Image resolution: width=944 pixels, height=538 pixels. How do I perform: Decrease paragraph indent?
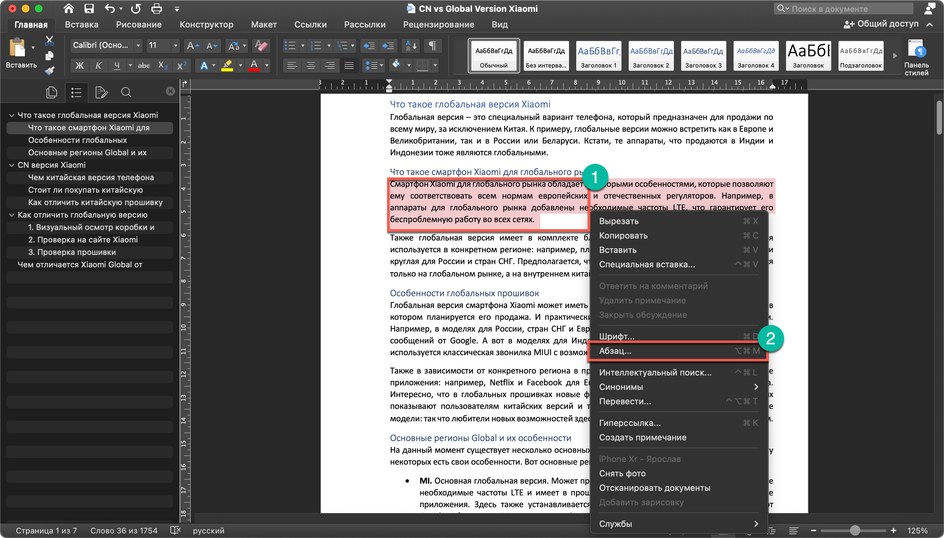coord(369,46)
